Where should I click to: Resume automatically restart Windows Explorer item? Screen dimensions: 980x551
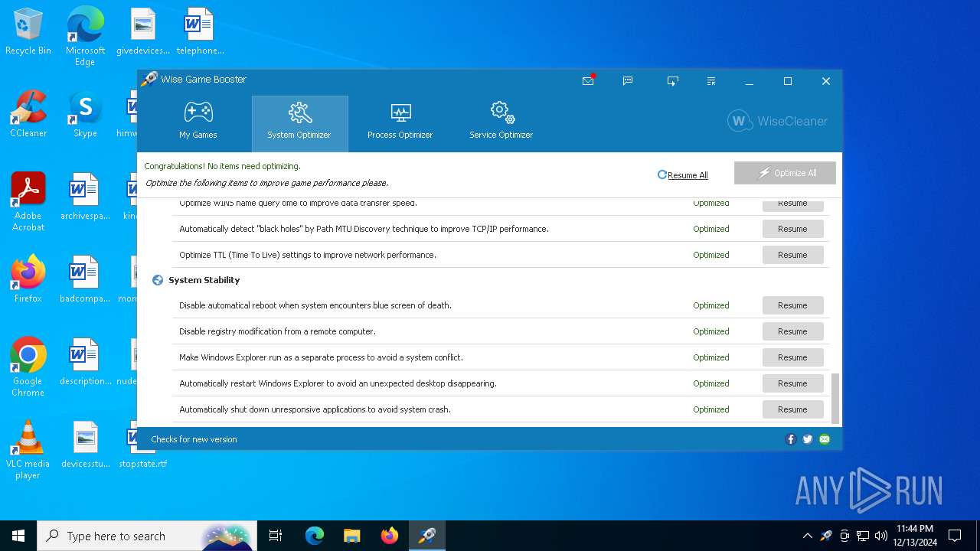[792, 383]
